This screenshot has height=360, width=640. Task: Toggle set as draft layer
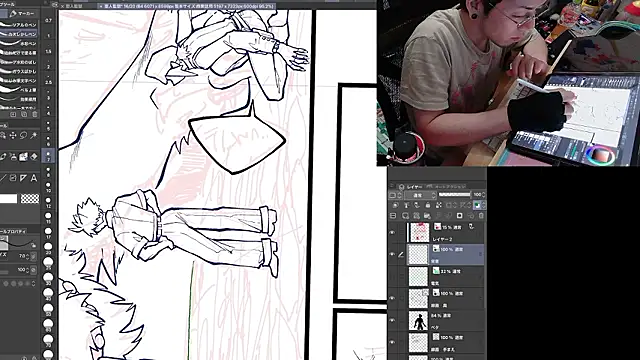(x=417, y=205)
